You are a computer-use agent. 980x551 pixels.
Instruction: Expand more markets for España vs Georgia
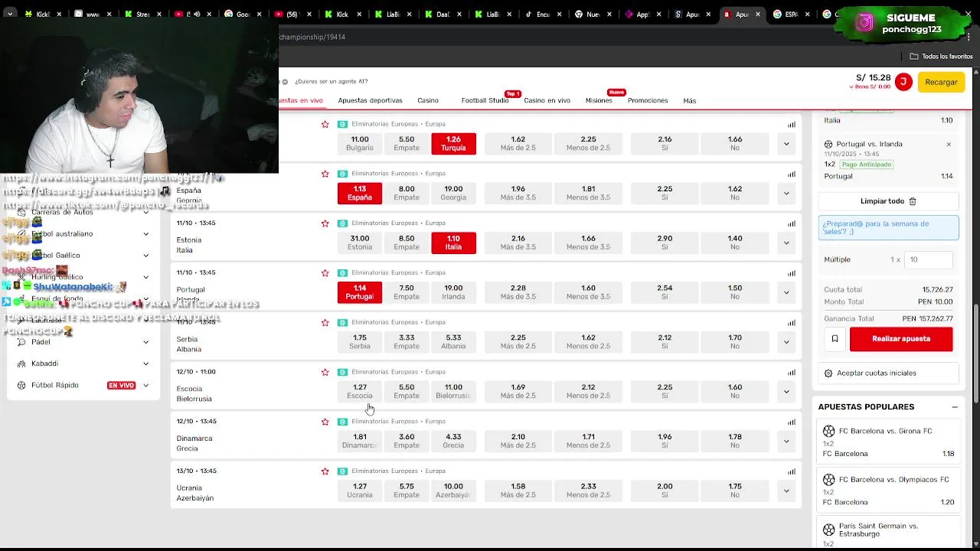pos(786,194)
